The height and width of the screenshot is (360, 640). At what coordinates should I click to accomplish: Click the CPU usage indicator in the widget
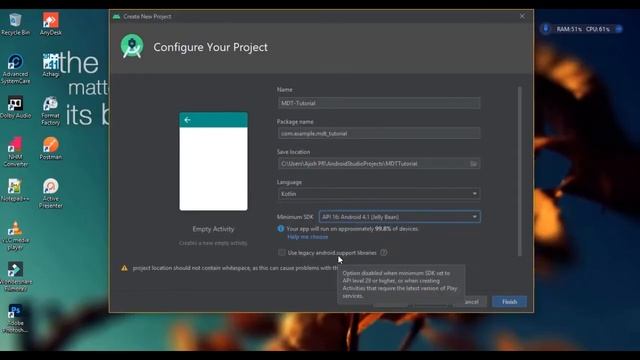tap(598, 29)
